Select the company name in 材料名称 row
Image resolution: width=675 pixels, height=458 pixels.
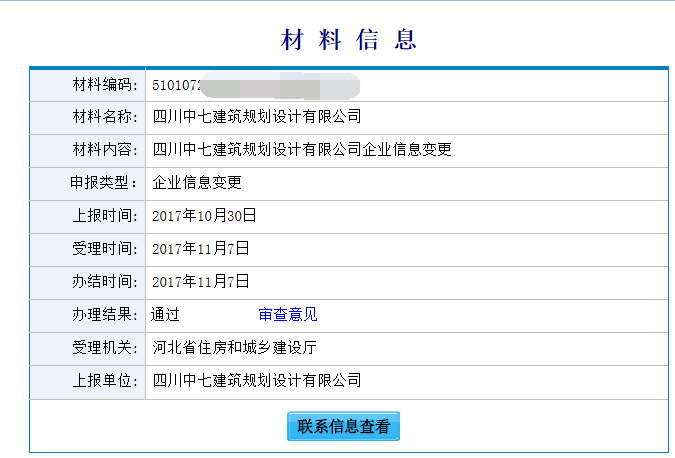[257, 117]
